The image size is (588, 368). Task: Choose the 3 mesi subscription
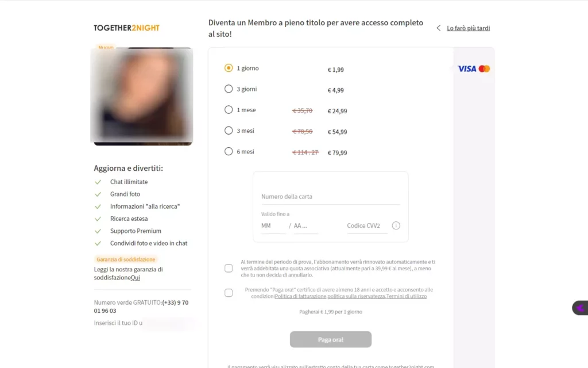(x=229, y=131)
